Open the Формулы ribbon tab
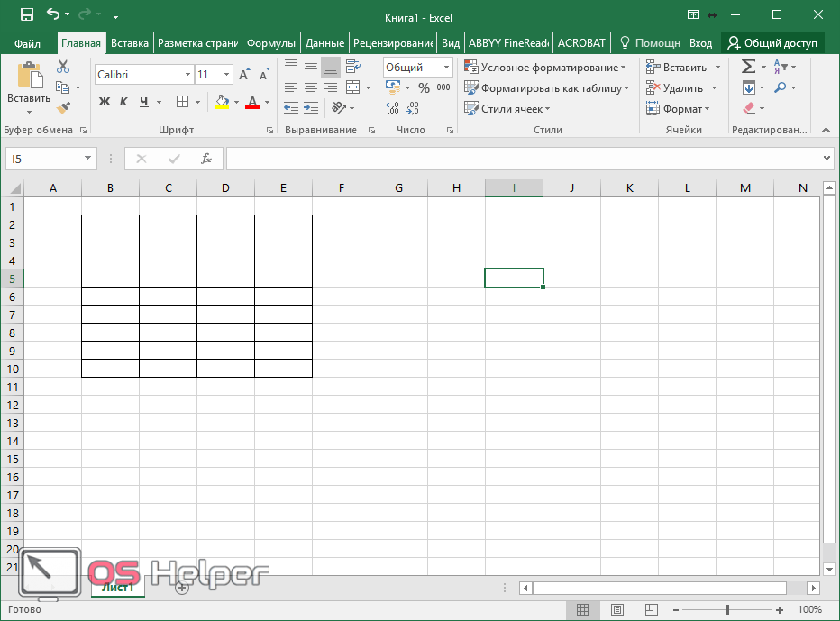 pos(271,43)
